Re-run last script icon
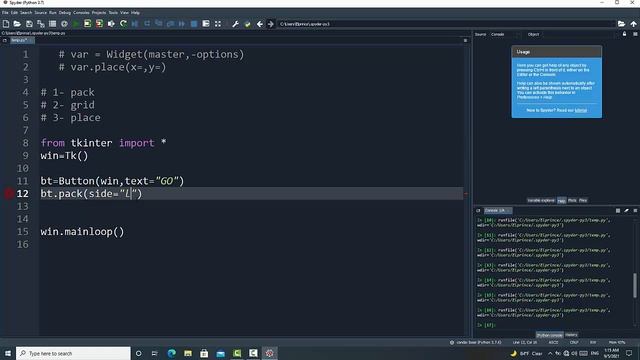 point(123,24)
